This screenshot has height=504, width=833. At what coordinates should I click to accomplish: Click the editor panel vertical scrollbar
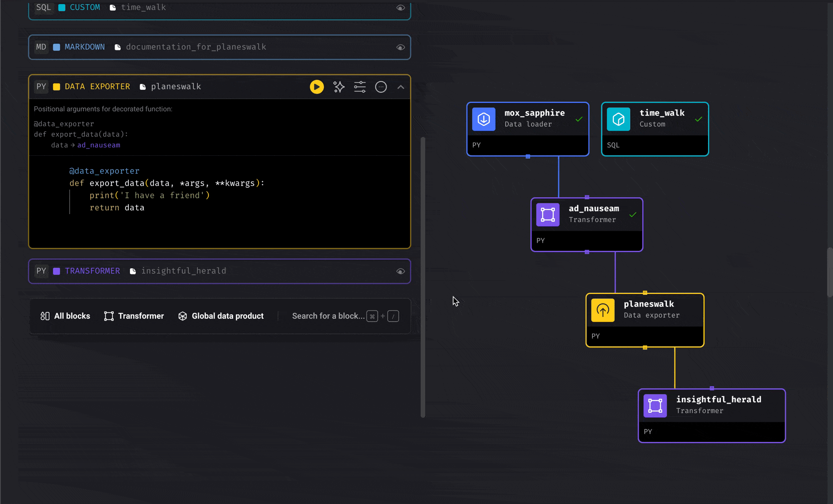click(x=423, y=277)
